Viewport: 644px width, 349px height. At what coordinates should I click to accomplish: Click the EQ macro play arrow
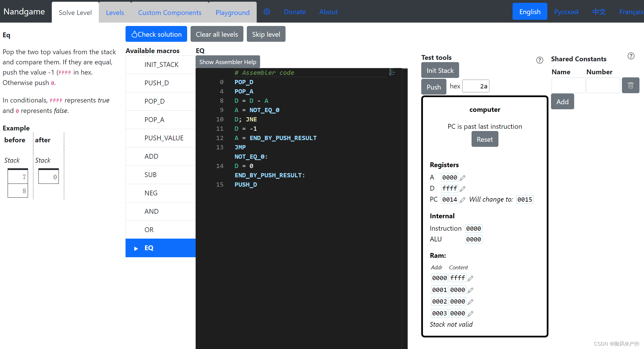[x=136, y=248]
